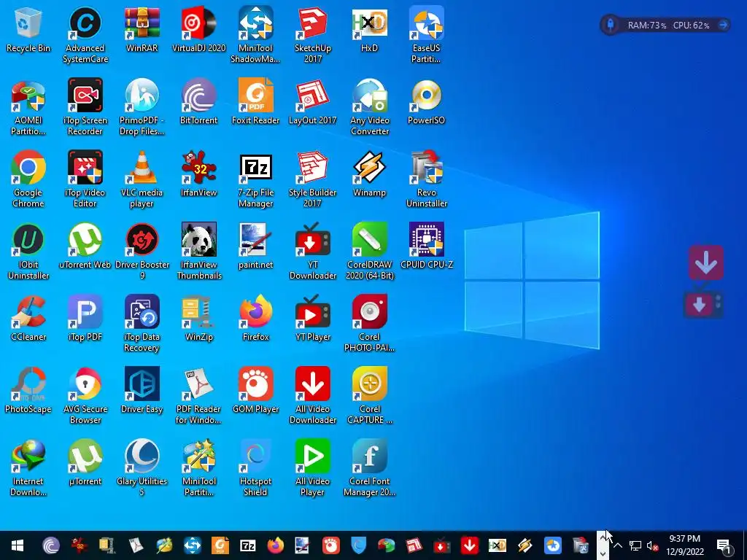Select the Google Chrome desktop icon
Screen dimensions: 747x560
click(x=28, y=179)
